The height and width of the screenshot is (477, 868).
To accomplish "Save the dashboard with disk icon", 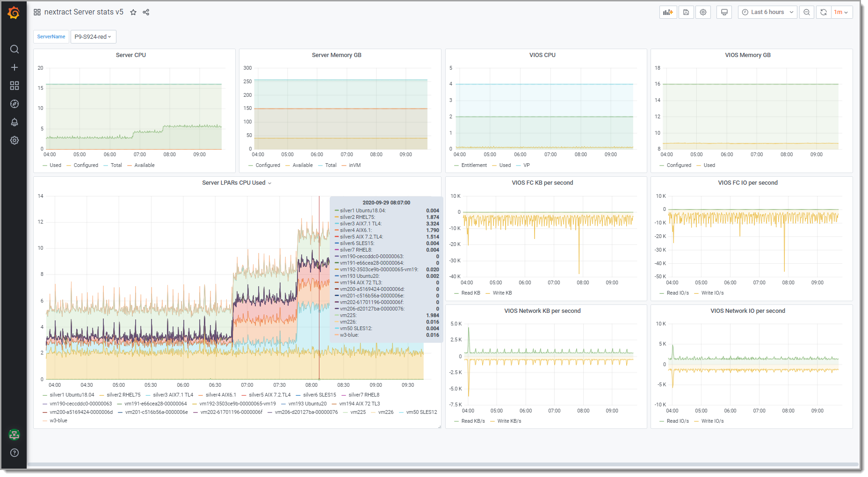I will 686,12.
